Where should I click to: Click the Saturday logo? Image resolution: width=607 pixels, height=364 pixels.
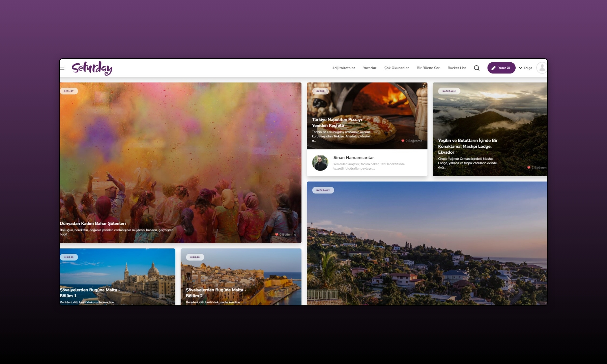point(92,68)
